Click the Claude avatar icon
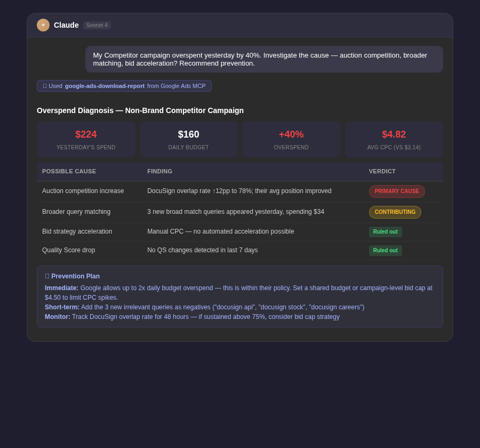The height and width of the screenshot is (448, 480). point(43,25)
